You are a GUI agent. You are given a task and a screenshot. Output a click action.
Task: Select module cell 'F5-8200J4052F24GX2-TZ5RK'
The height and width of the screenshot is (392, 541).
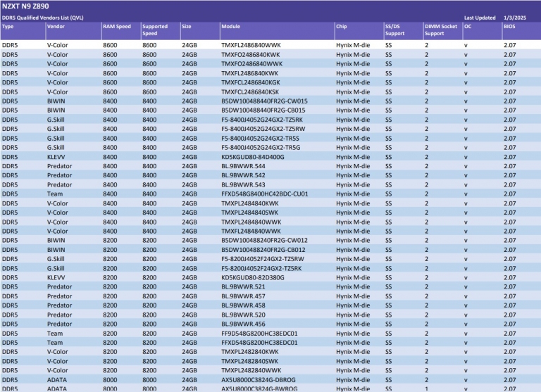[261, 268]
